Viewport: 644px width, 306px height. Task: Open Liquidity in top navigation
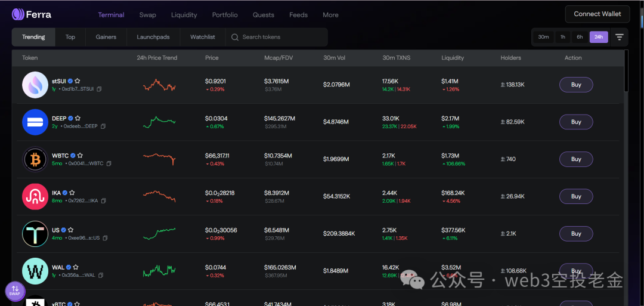(x=184, y=15)
